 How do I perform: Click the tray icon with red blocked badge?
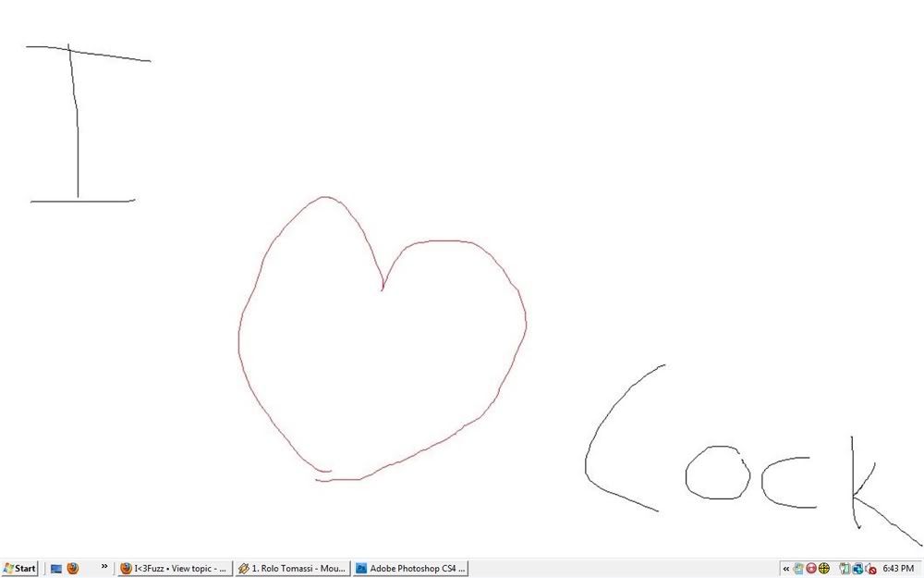869,569
